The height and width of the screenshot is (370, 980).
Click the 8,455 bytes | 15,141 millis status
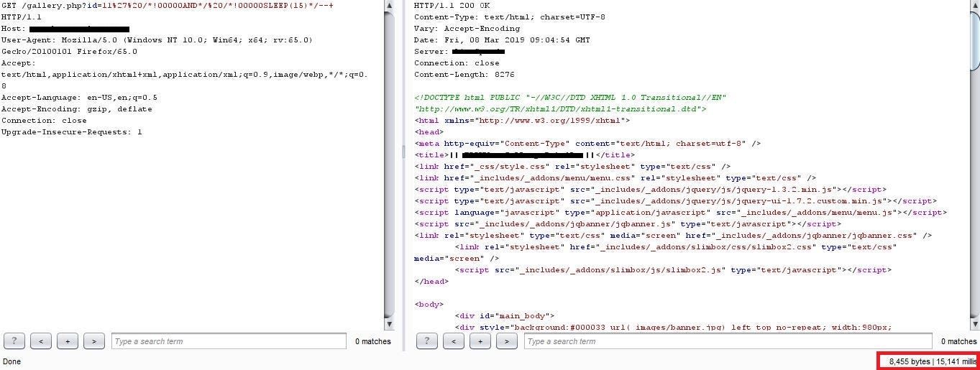coord(933,361)
